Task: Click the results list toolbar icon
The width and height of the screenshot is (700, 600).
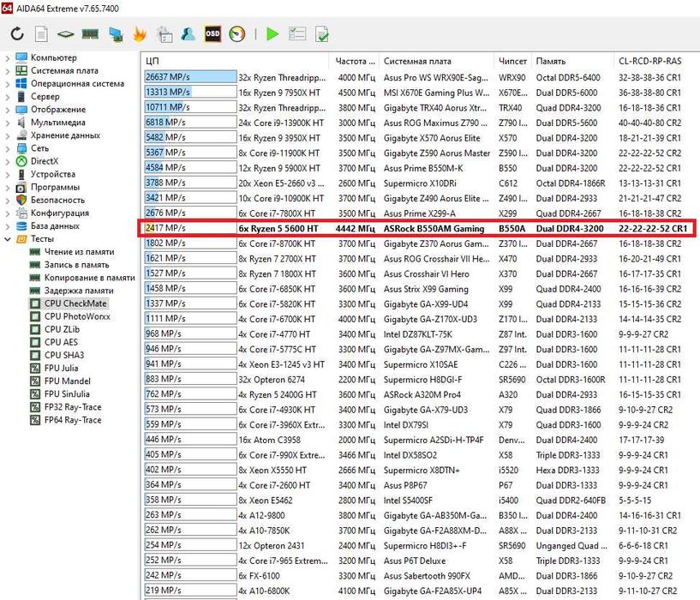Action: tap(296, 34)
